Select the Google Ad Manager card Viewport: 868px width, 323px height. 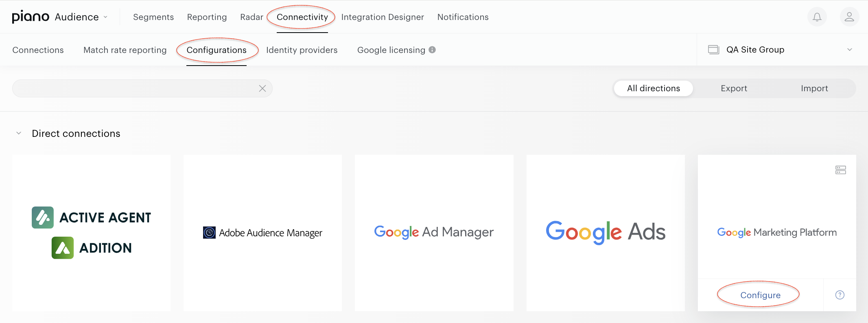(434, 233)
